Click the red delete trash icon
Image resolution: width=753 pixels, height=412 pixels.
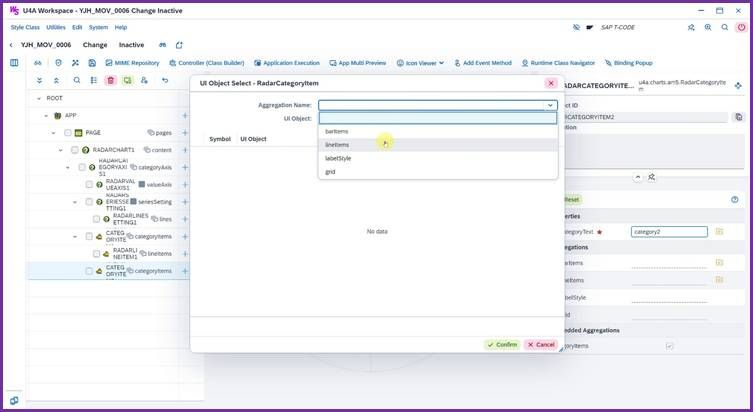click(x=111, y=80)
